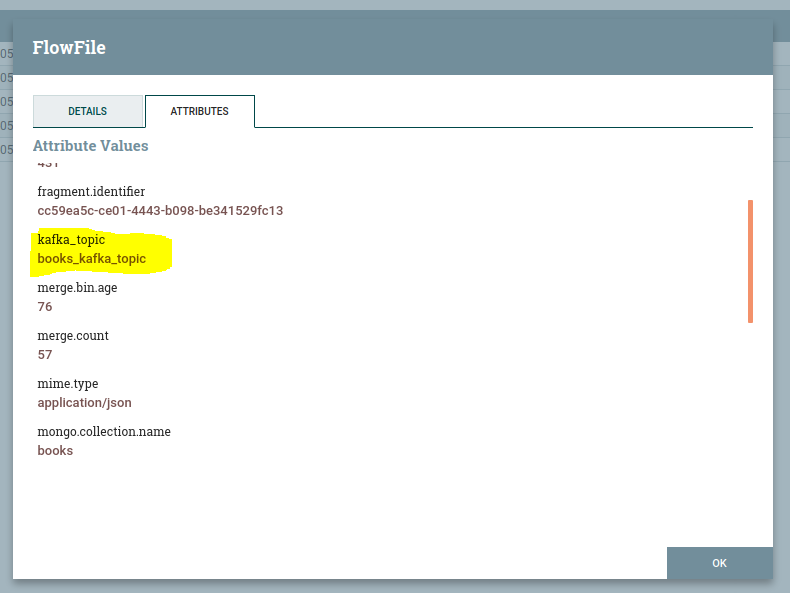The height and width of the screenshot is (593, 790).
Task: Click the highlighted kafka_topic attribute name
Action: (x=71, y=240)
